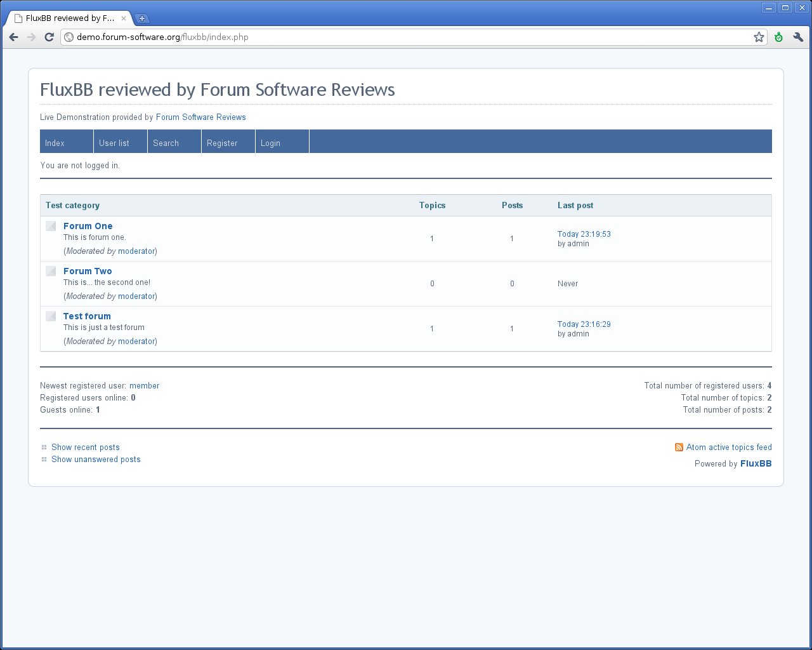812x650 pixels.
Task: Click the Test forum status icon
Action: (51, 315)
